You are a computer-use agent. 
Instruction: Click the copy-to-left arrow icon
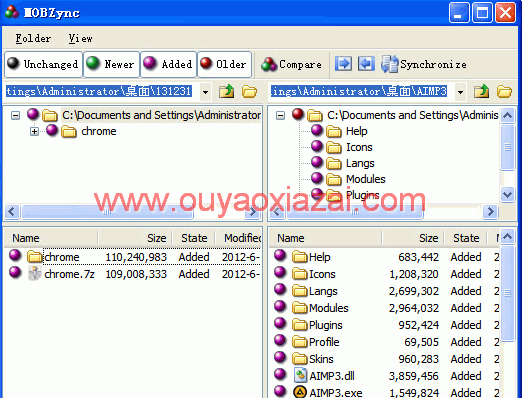(x=366, y=63)
